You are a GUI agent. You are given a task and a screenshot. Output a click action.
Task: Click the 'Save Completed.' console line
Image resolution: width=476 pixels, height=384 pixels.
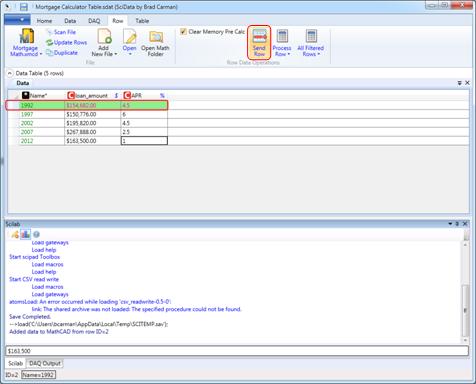click(30, 317)
